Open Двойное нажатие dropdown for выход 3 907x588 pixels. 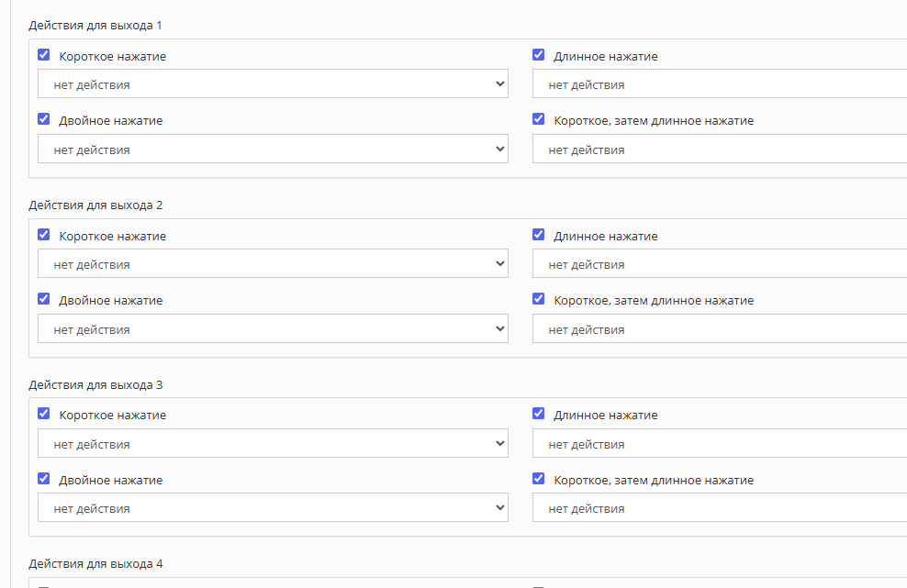pos(273,507)
